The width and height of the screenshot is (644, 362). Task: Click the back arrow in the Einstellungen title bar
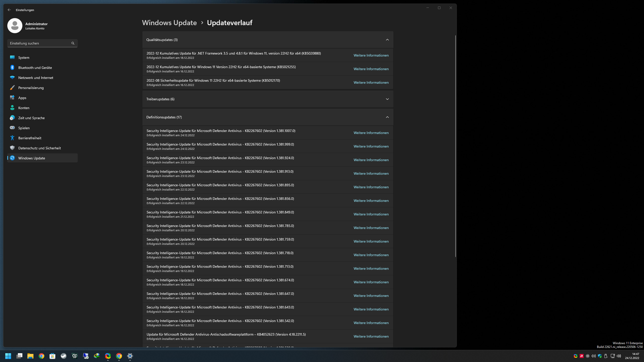9,10
